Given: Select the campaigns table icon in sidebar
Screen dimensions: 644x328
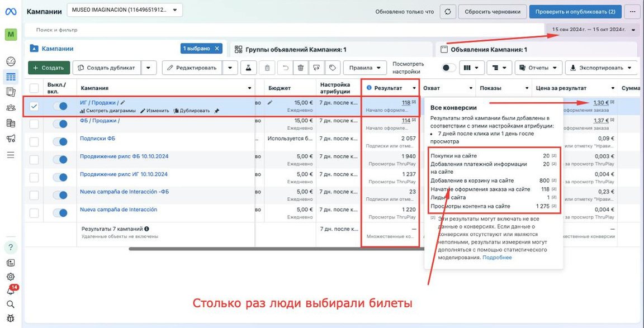Looking at the screenshot, I should (11, 77).
